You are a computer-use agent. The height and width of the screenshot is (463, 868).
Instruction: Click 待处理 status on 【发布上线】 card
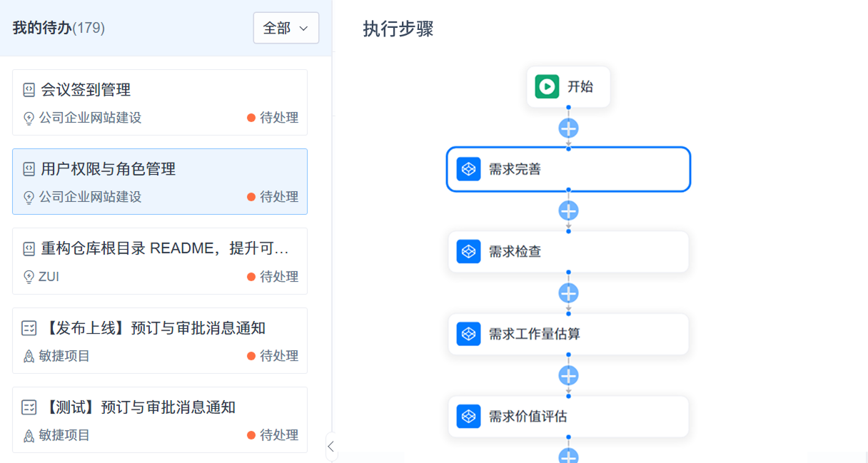[273, 356]
